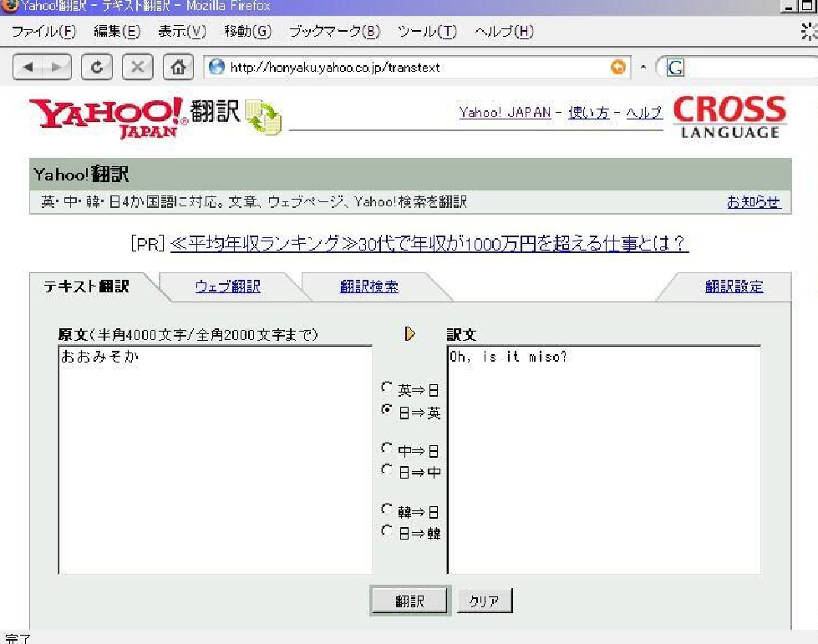Image resolution: width=818 pixels, height=644 pixels.
Task: Click the Google search engine icon
Action: pos(675,68)
